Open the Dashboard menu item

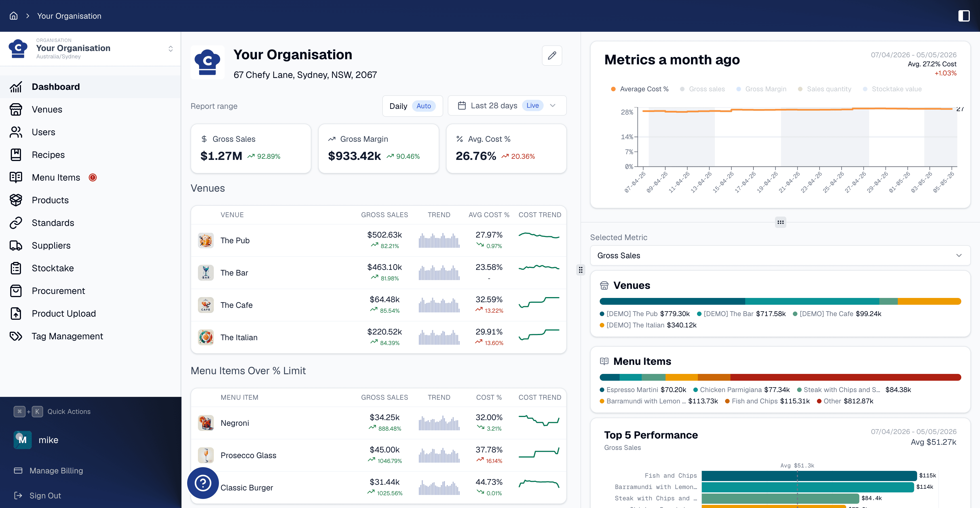click(x=90, y=87)
